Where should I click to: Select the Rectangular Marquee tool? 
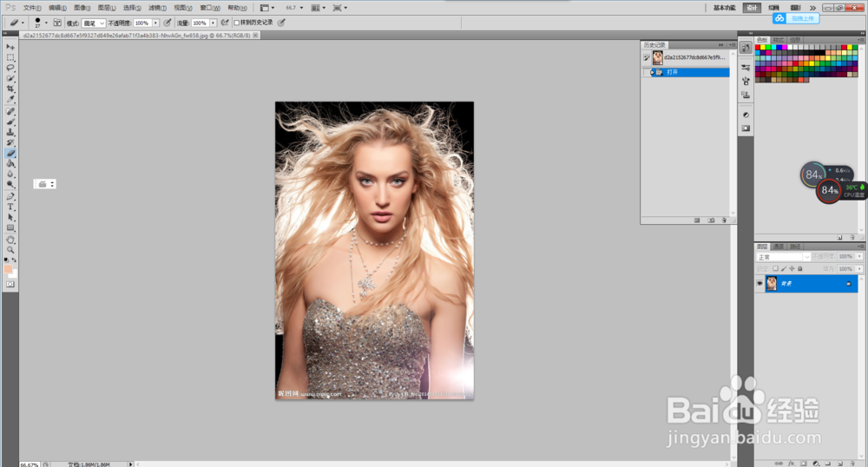(10, 57)
